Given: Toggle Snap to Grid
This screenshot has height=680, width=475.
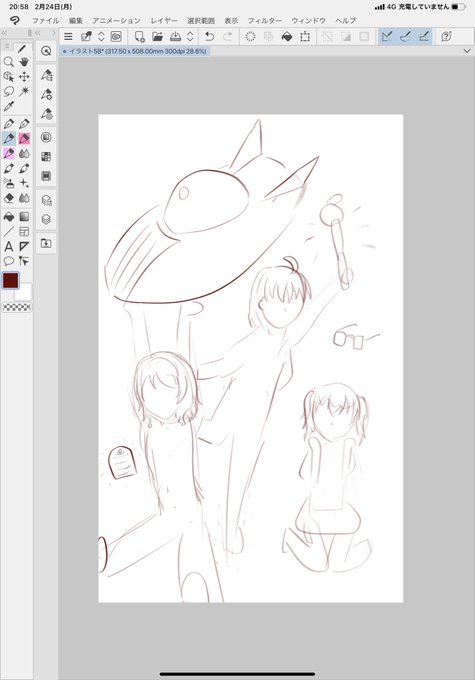Looking at the screenshot, I should coord(424,36).
